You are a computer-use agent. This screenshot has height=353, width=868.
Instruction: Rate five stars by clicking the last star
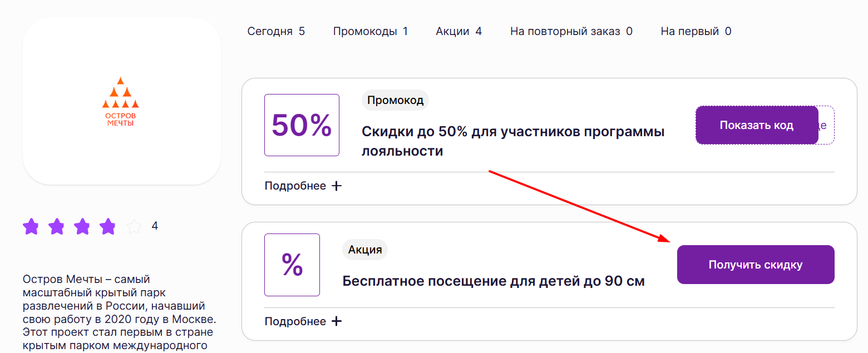[134, 226]
